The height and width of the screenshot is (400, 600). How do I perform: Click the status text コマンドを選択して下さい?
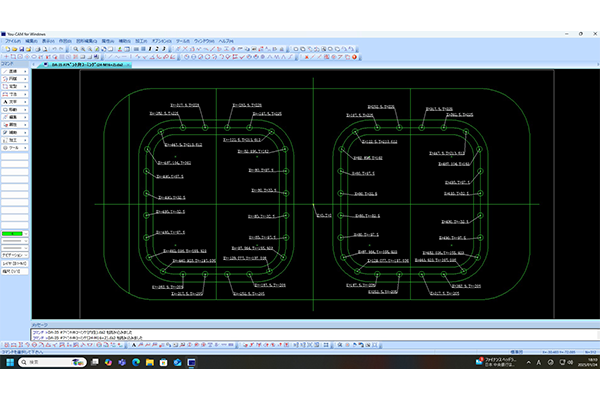pos(22,352)
